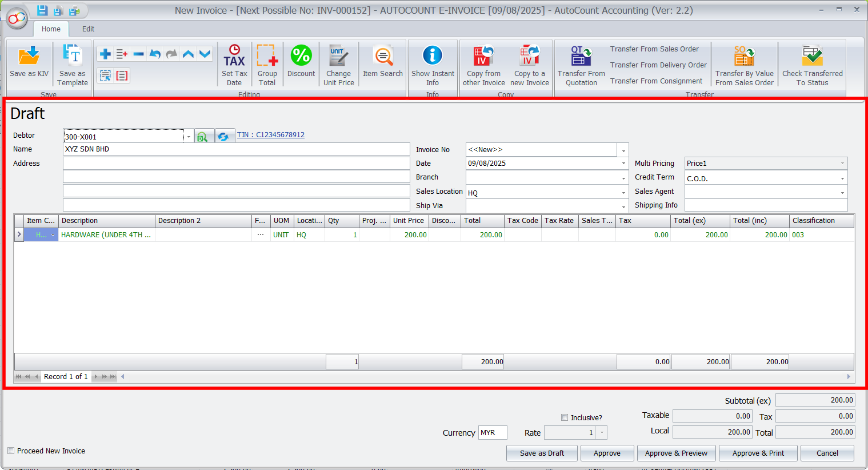
Task: Click the Save as Draft button
Action: point(542,453)
